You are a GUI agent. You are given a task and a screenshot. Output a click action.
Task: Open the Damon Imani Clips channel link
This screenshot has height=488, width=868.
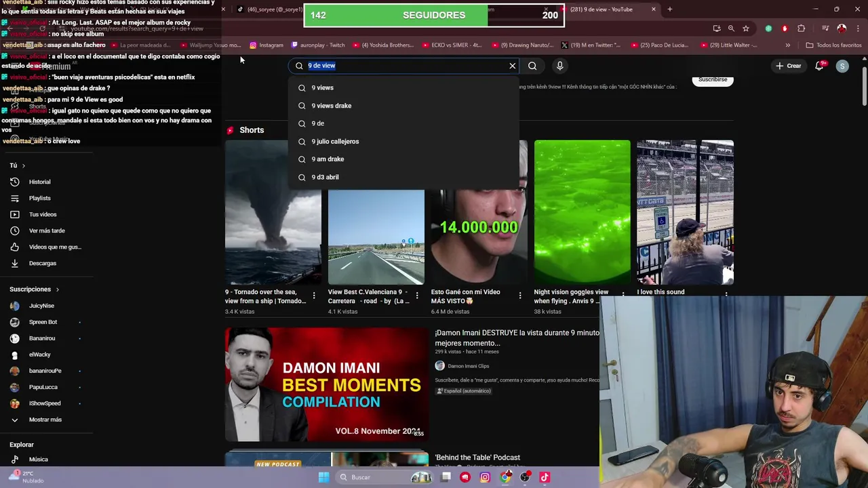point(468,366)
